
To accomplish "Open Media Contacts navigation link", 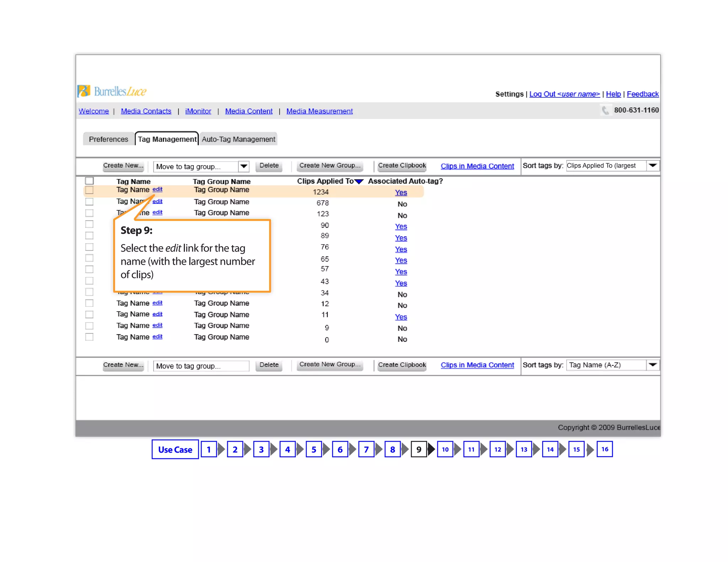I will (x=146, y=111).
